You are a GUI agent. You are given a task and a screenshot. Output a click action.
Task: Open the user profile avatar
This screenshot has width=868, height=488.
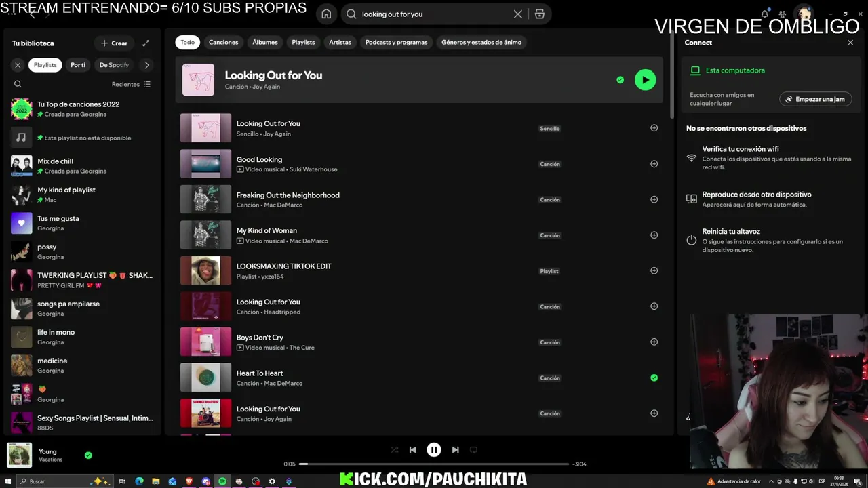[x=804, y=14]
